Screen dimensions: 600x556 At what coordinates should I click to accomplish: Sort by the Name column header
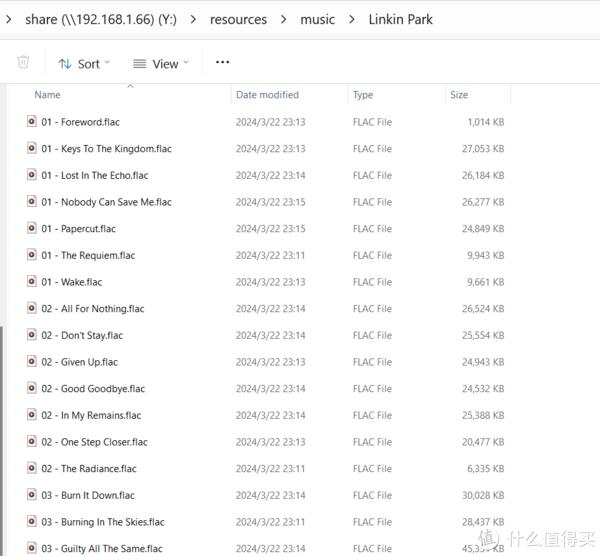(x=47, y=95)
